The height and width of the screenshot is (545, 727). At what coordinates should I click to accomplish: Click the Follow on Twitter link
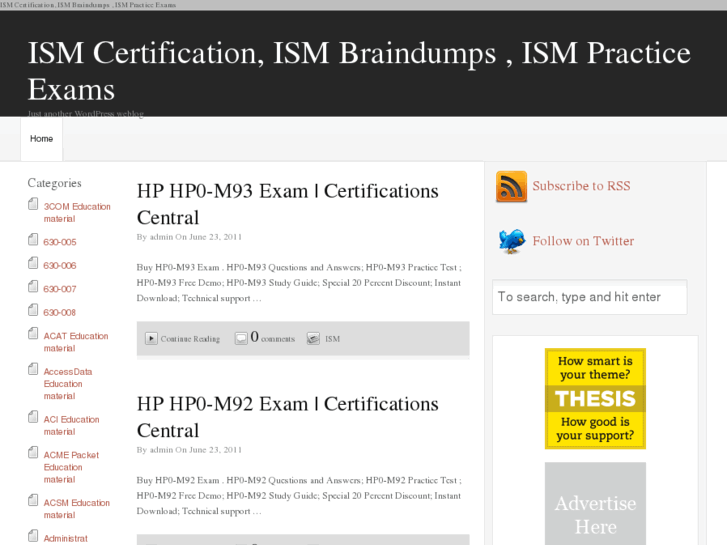coord(583,241)
